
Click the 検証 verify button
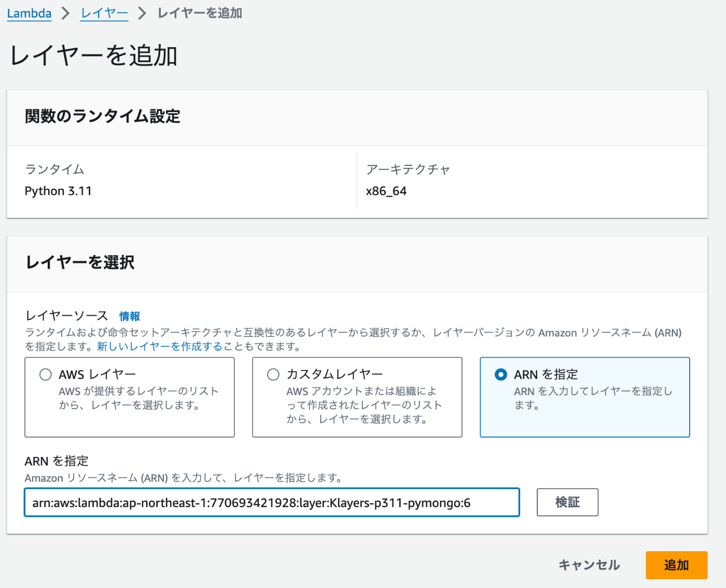pyautogui.click(x=567, y=502)
